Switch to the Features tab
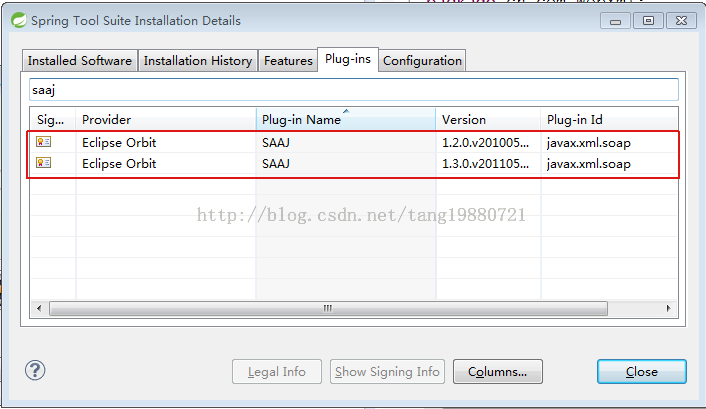 pyautogui.click(x=288, y=61)
